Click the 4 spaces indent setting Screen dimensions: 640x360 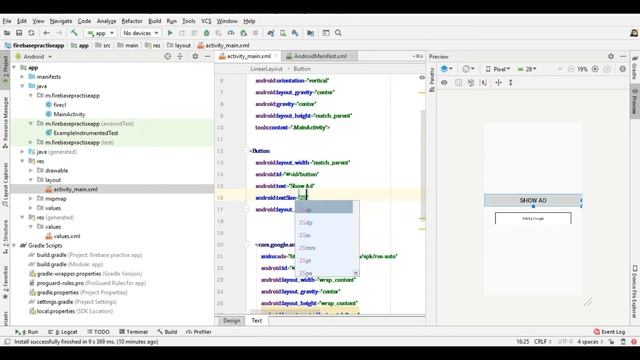coord(590,342)
